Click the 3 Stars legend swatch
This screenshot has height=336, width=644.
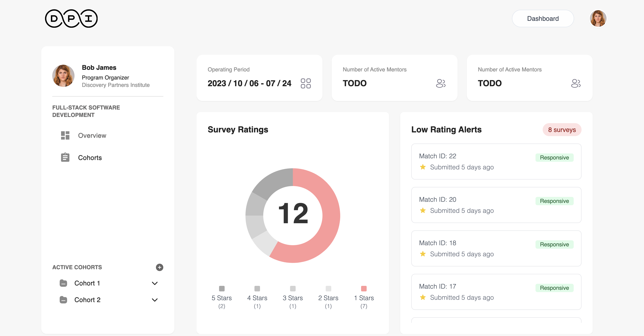click(x=293, y=289)
